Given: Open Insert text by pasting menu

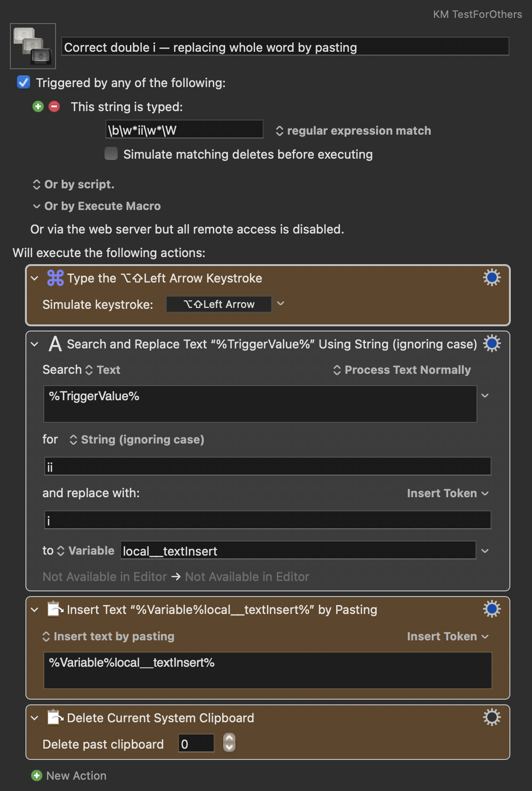Looking at the screenshot, I should pyautogui.click(x=108, y=637).
